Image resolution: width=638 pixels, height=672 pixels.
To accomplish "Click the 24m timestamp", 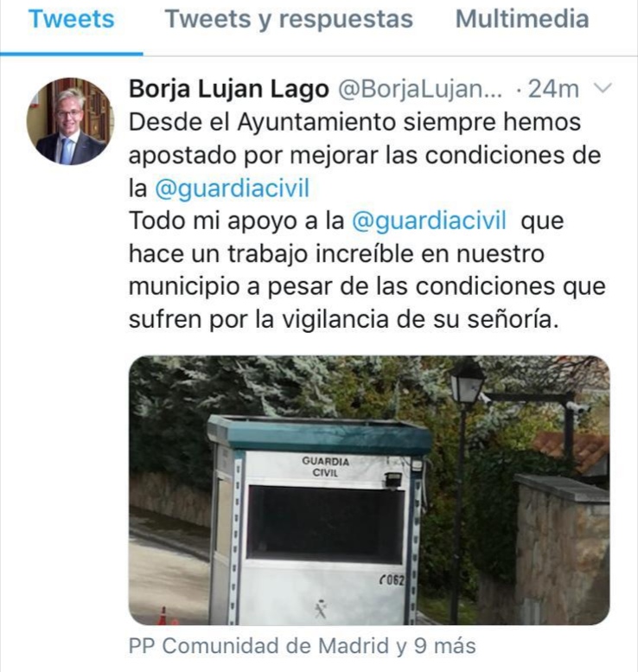I will [552, 89].
